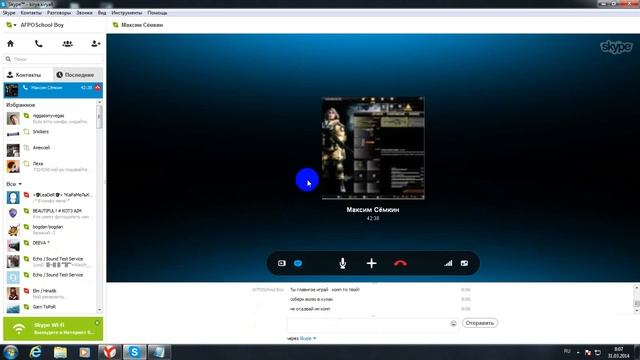640x360 pixels.
Task: Open the Skype Home view
Action: coord(11,43)
